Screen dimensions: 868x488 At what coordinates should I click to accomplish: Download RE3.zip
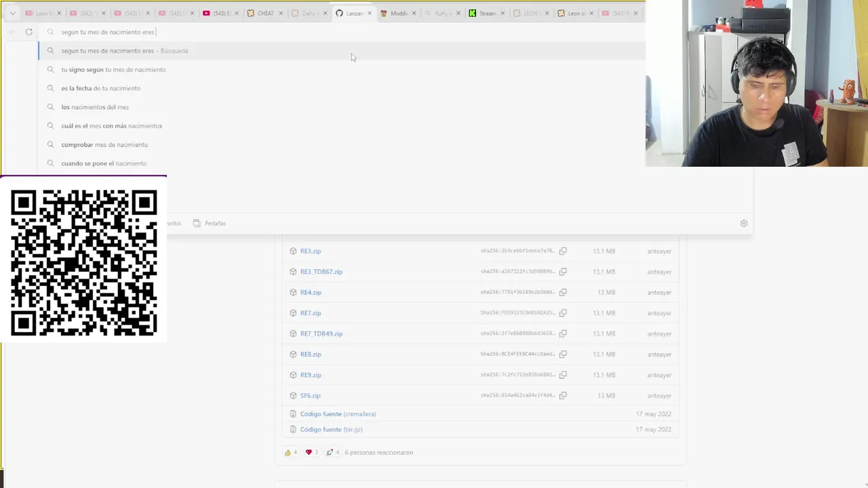click(311, 251)
